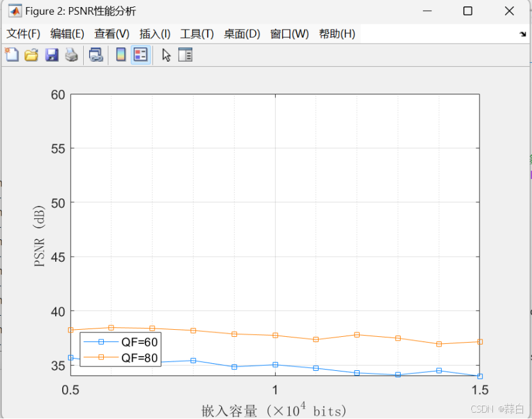Screen dimensions: 532x419
Task: Save the current figure
Action: [51, 55]
